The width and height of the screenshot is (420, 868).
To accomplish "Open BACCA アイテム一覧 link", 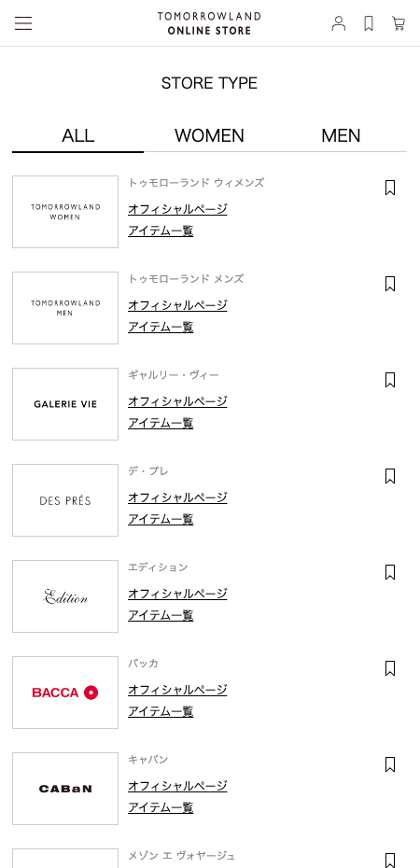I will (161, 711).
